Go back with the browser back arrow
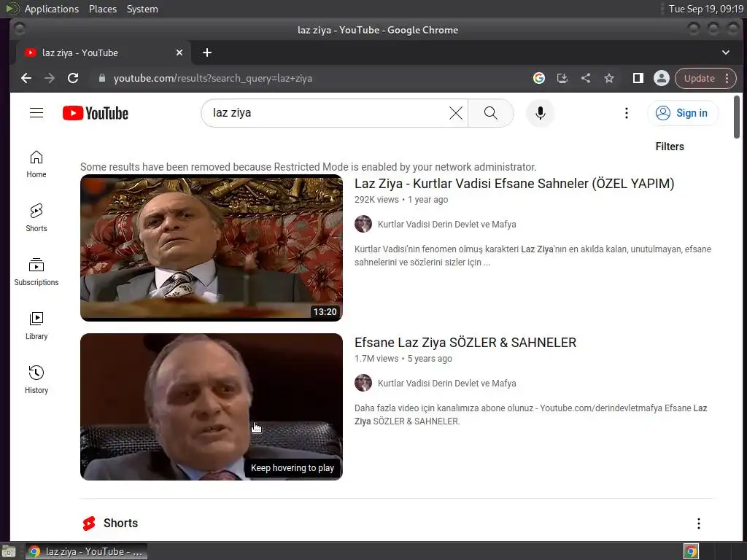 click(26, 78)
